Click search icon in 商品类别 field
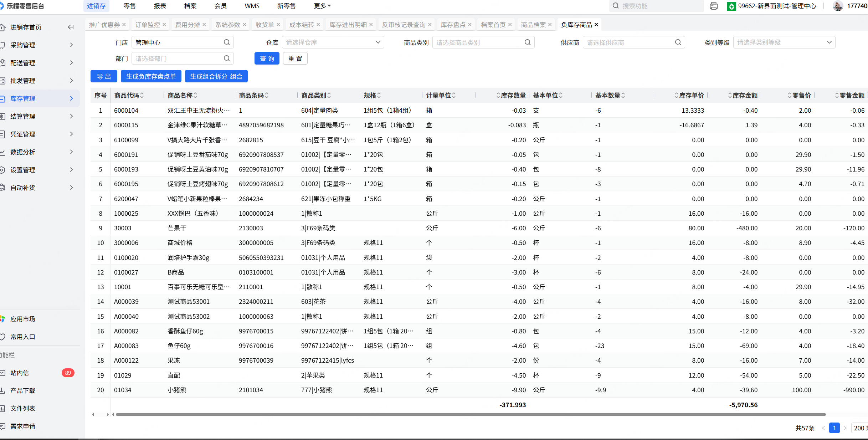 (x=528, y=42)
